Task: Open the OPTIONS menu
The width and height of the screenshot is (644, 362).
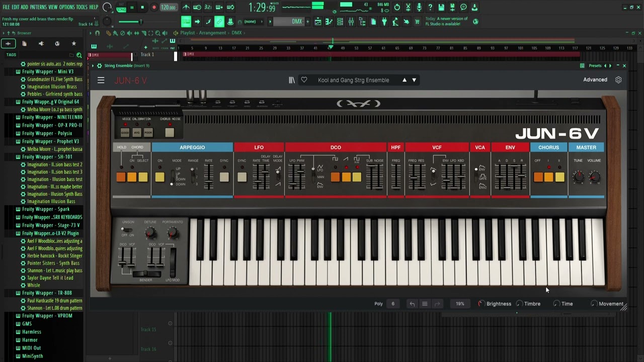Action: [x=67, y=7]
